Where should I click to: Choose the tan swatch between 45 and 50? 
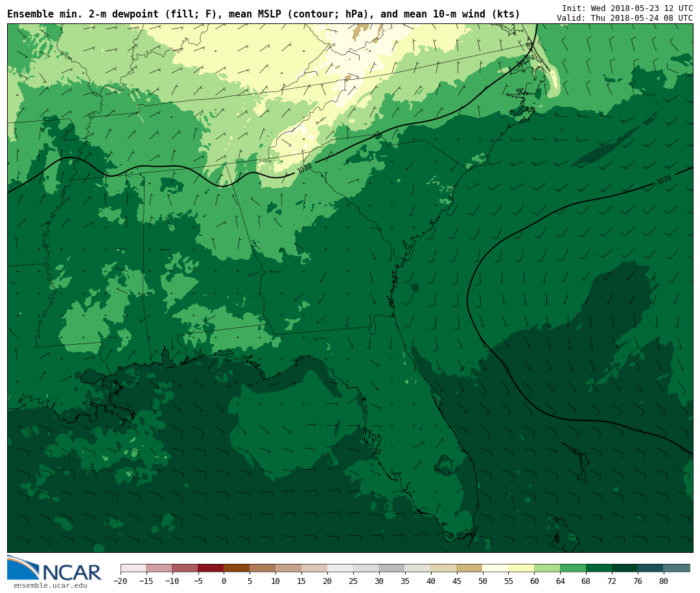coord(469,568)
